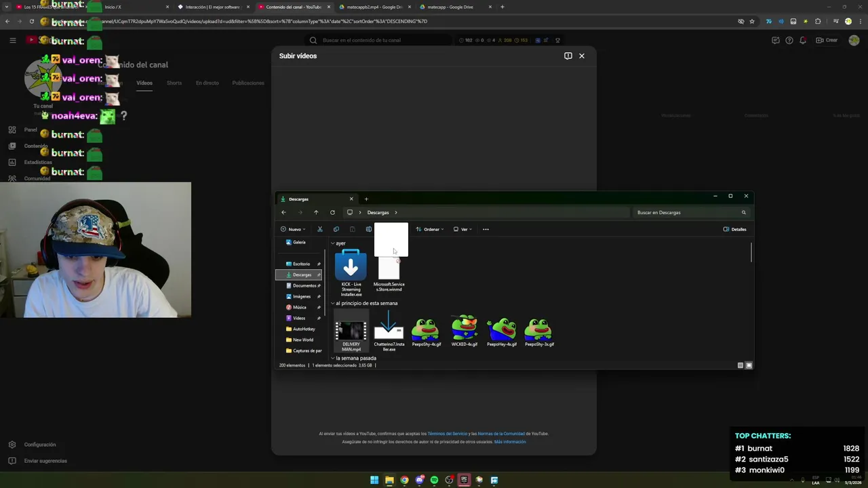Switch Explorer to details list view

(x=741, y=365)
